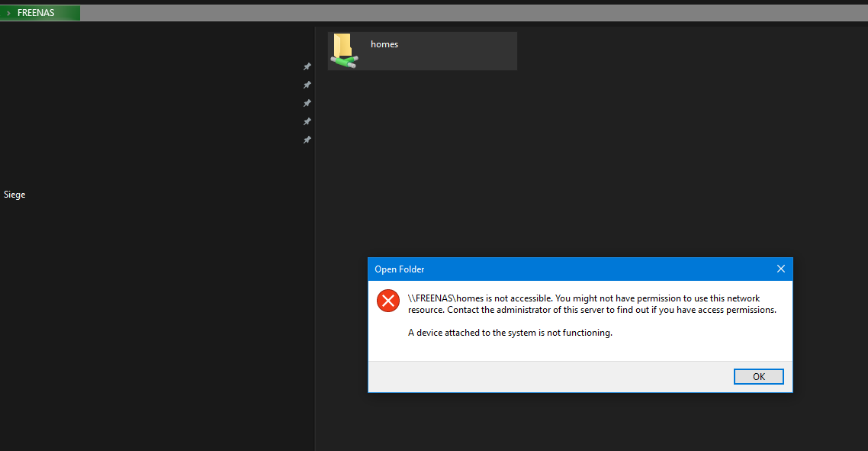
Task: Click the shared network folder icon for homes
Action: [344, 51]
